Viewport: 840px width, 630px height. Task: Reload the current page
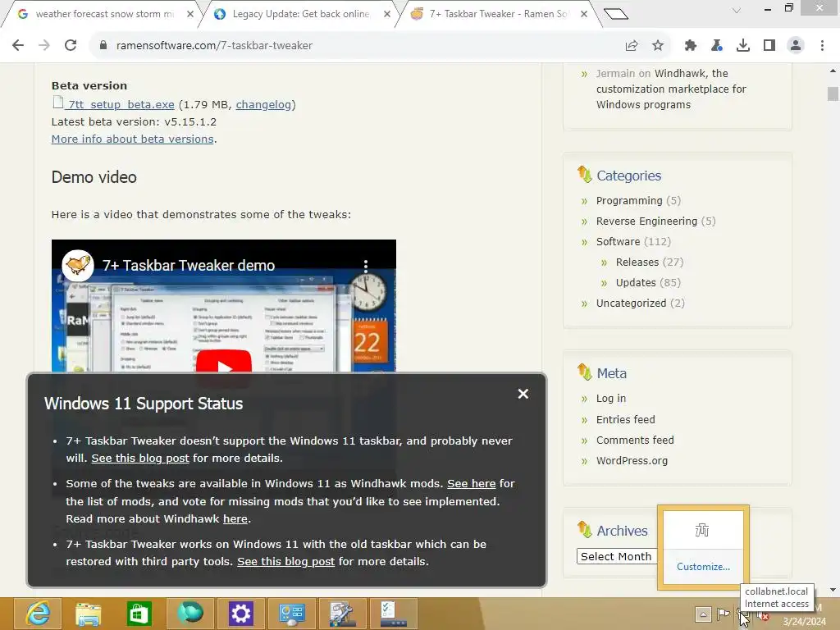click(71, 46)
